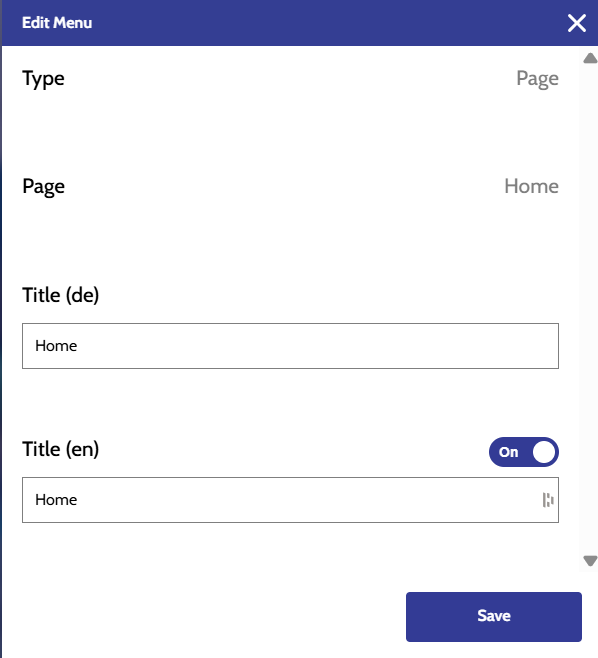The image size is (598, 658).
Task: Turn off the Title (en) toggle
Action: pyautogui.click(x=524, y=452)
